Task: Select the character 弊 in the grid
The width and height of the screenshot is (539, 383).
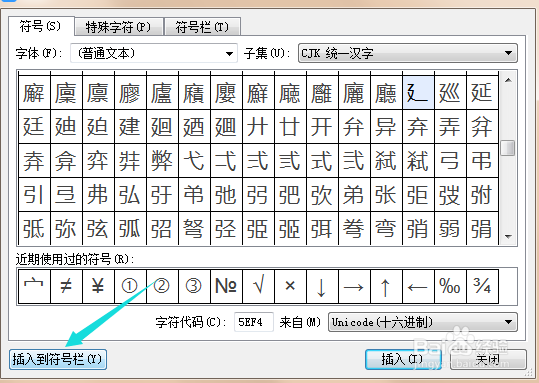Action: pyautogui.click(x=162, y=161)
